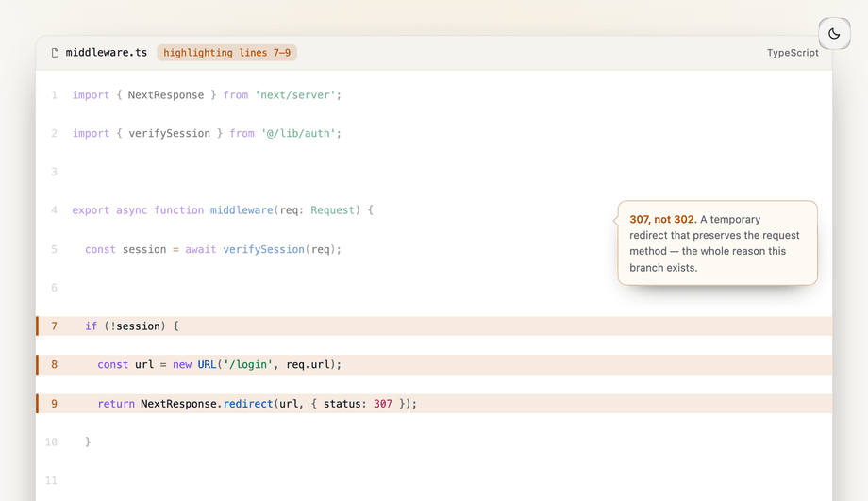Screen dimensions: 868x501
Task: Click the export keyword on line 4
Action: 91,210
